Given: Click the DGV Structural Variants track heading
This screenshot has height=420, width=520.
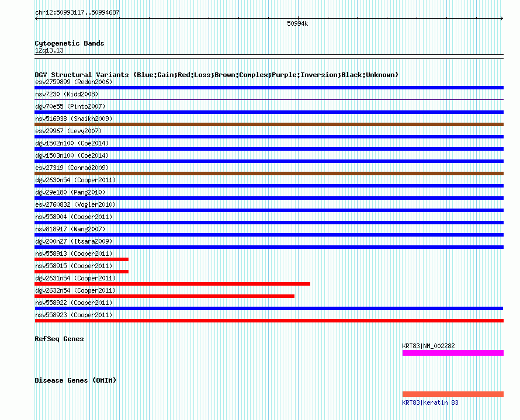Looking at the screenshot, I should tap(217, 75).
